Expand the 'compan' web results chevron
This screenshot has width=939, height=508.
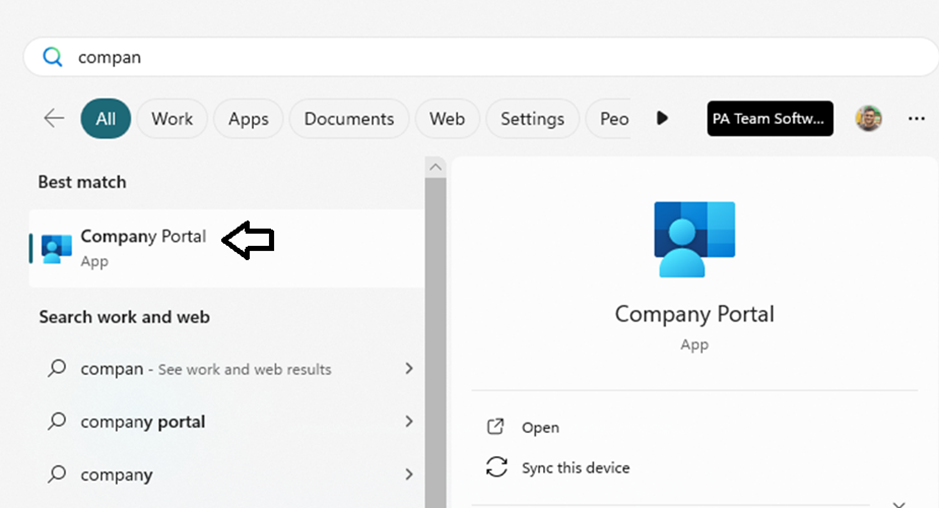click(x=408, y=369)
